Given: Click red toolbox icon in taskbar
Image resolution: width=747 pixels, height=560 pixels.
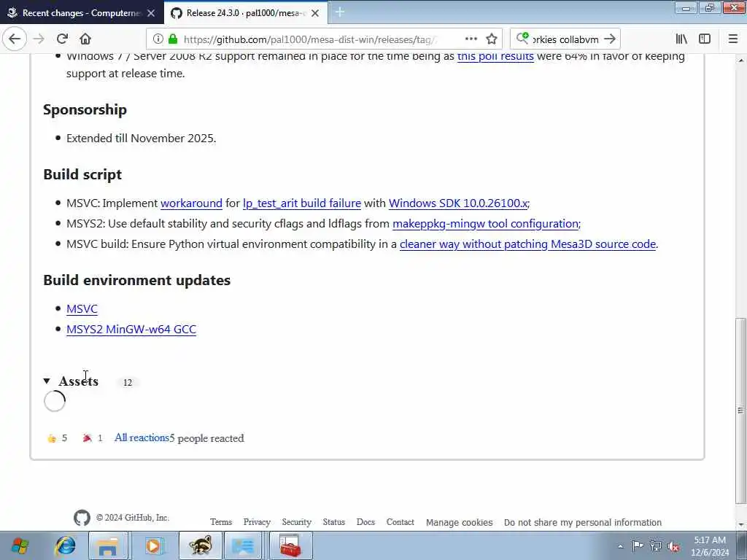Looking at the screenshot, I should click(x=290, y=545).
